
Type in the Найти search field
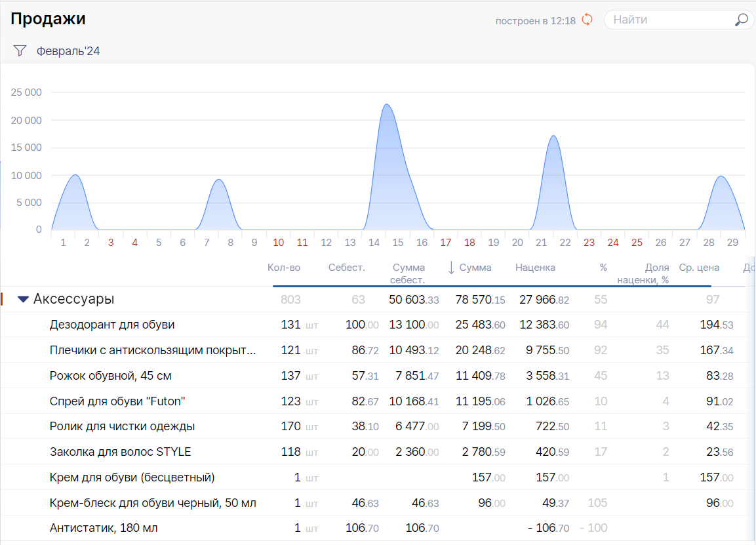point(669,20)
